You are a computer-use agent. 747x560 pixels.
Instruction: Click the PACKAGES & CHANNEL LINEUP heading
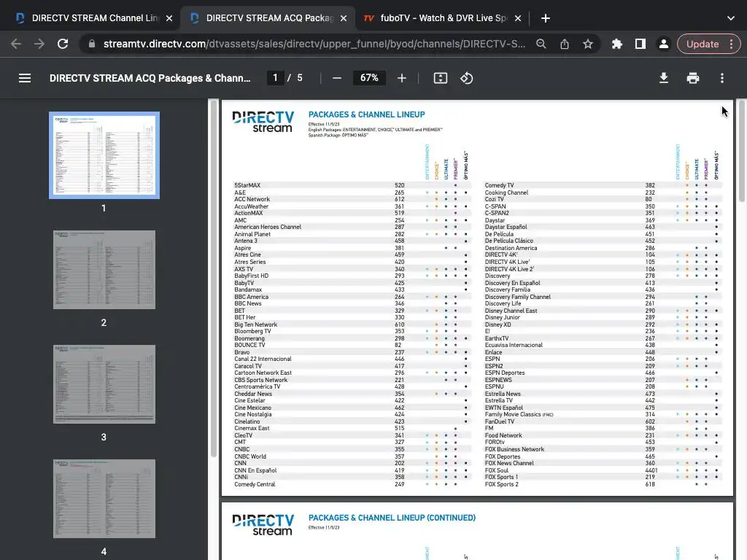click(366, 114)
